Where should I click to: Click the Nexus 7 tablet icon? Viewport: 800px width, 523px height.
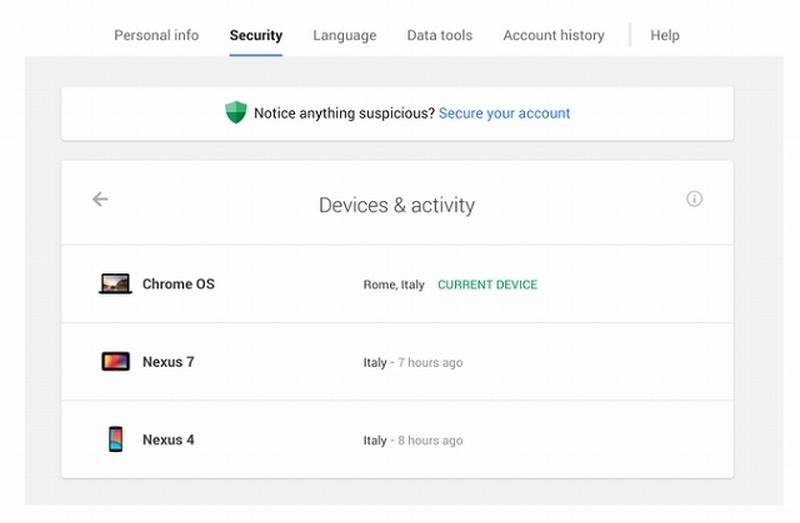[116, 362]
